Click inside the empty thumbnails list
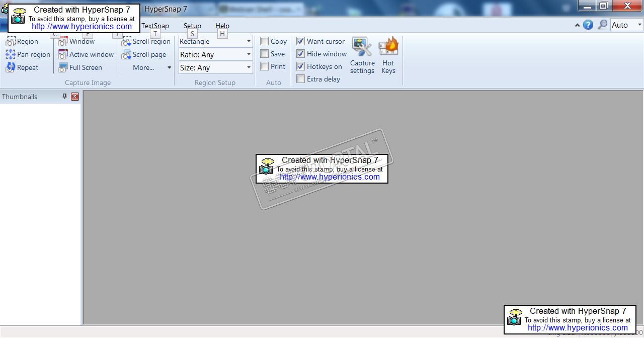This screenshot has height=338, width=644. tap(40, 213)
